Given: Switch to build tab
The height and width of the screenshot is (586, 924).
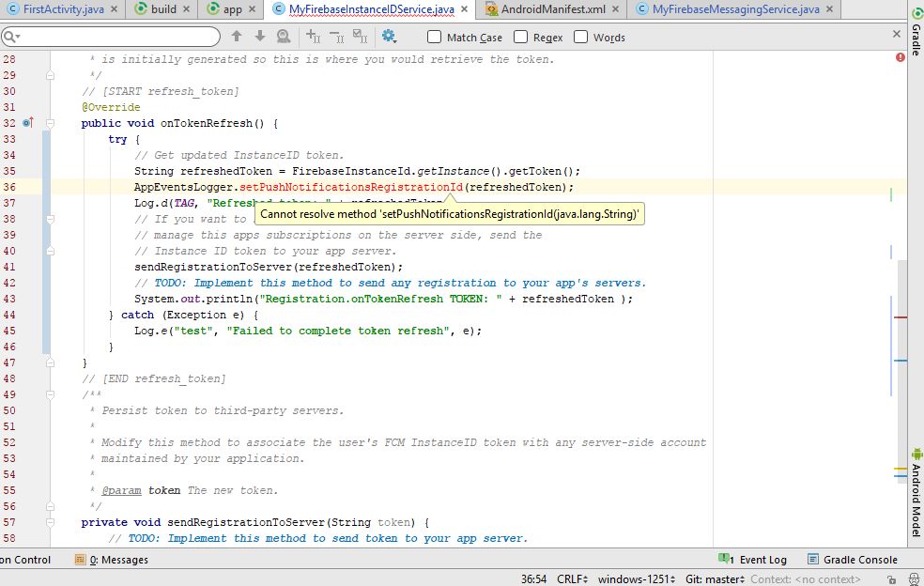Looking at the screenshot, I should click(x=163, y=9).
